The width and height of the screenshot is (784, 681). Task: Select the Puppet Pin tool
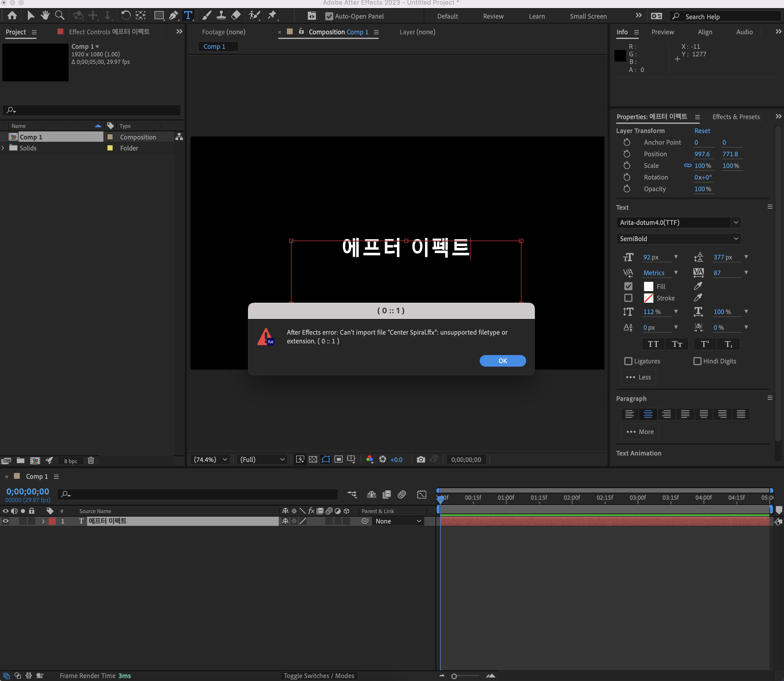click(272, 15)
